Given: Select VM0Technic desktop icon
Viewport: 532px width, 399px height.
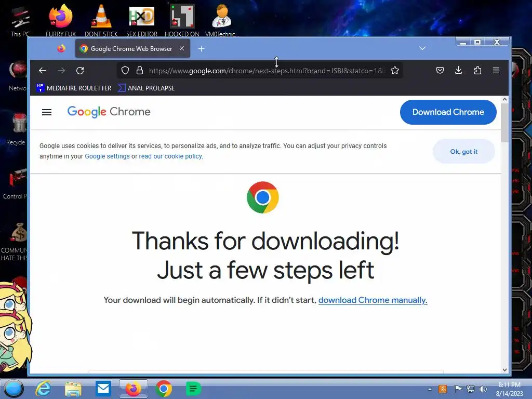Looking at the screenshot, I should click(222, 21).
